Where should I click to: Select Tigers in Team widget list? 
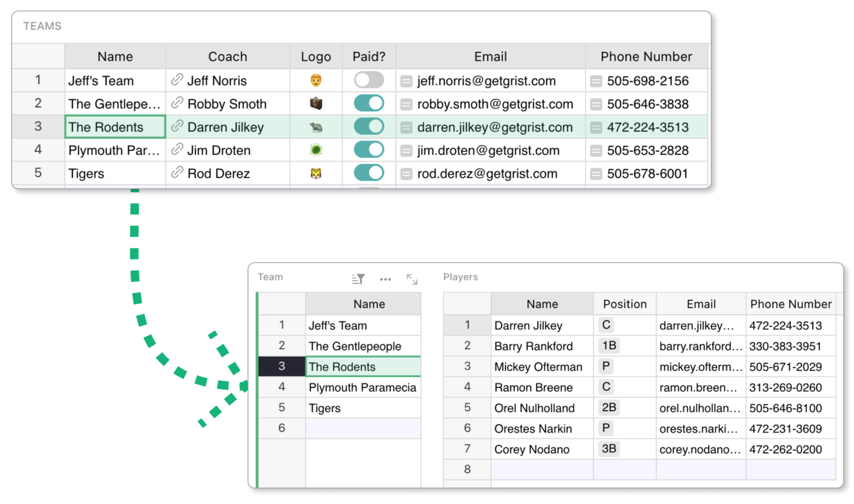click(x=363, y=408)
